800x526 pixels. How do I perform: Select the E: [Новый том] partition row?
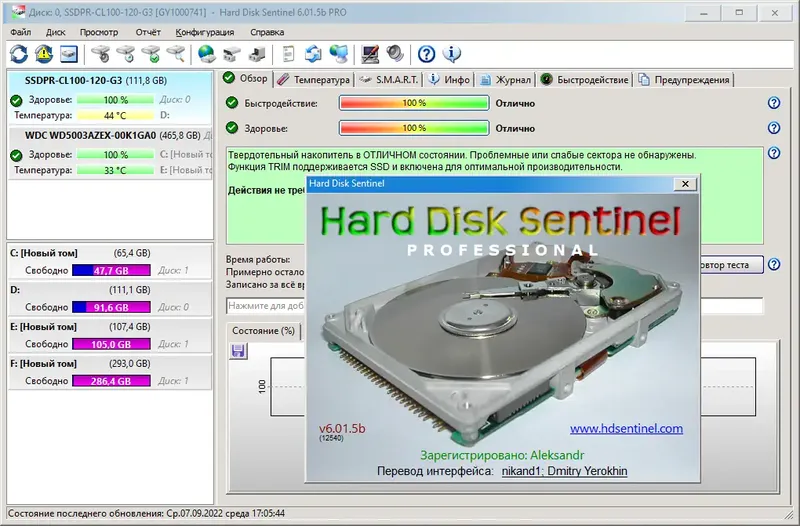coord(110,335)
